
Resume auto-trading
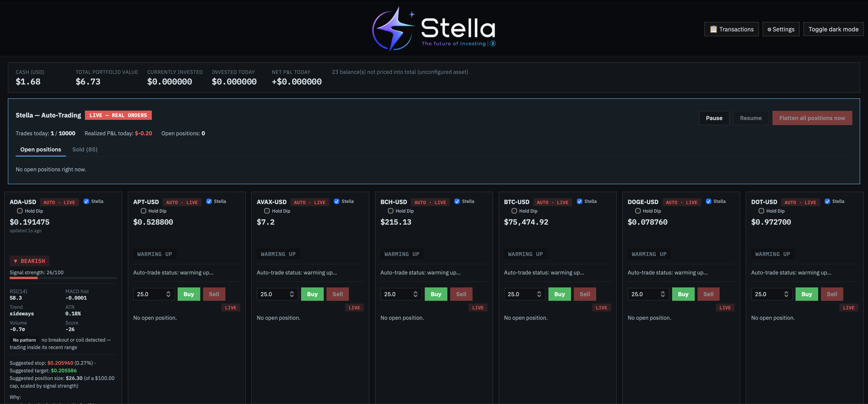point(750,118)
